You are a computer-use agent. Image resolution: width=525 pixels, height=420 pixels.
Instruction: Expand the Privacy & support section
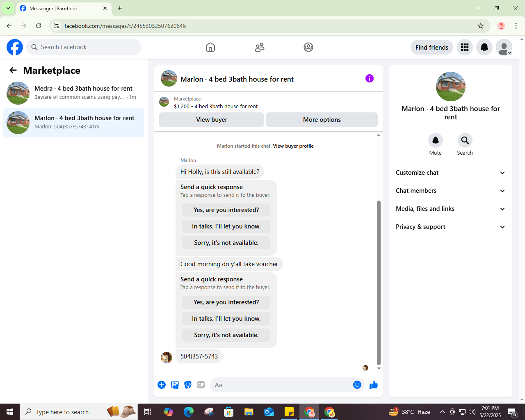coord(451,227)
